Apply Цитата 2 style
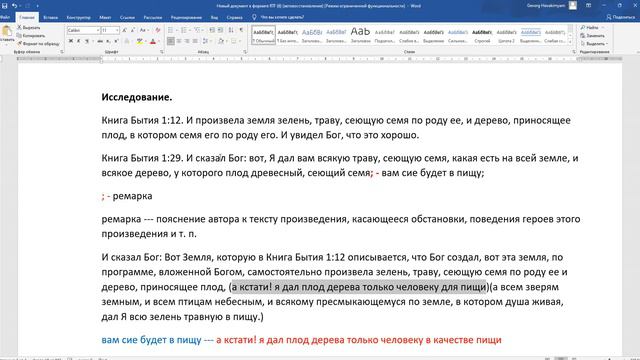The height and width of the screenshot is (360, 640). (506, 35)
